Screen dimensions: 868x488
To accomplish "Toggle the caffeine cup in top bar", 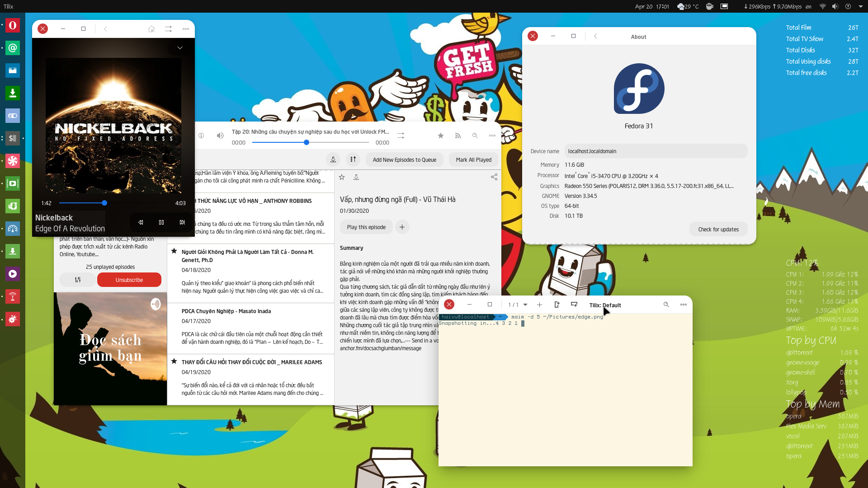I will [x=710, y=6].
